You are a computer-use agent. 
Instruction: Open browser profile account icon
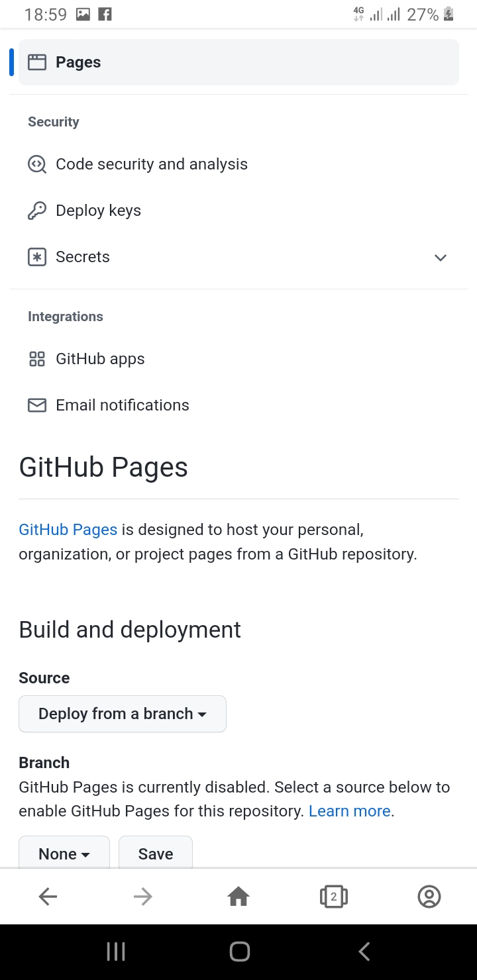(x=429, y=897)
